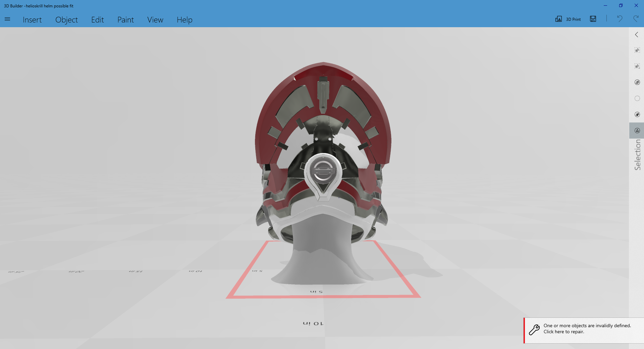This screenshot has width=644, height=349.
Task: Open the Paint menu
Action: [x=125, y=20]
